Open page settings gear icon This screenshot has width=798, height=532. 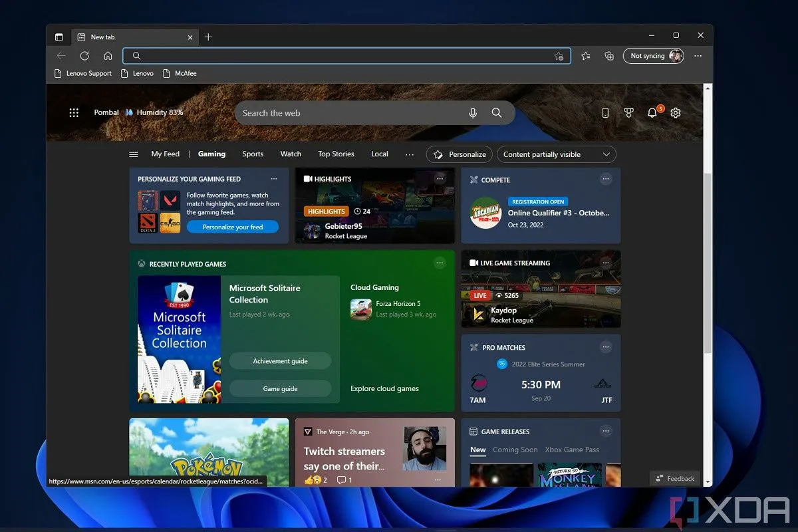(x=676, y=113)
